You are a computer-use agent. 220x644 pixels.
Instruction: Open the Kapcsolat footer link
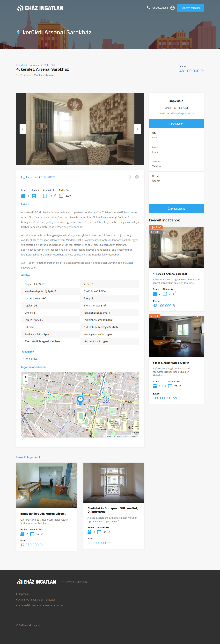24,594
